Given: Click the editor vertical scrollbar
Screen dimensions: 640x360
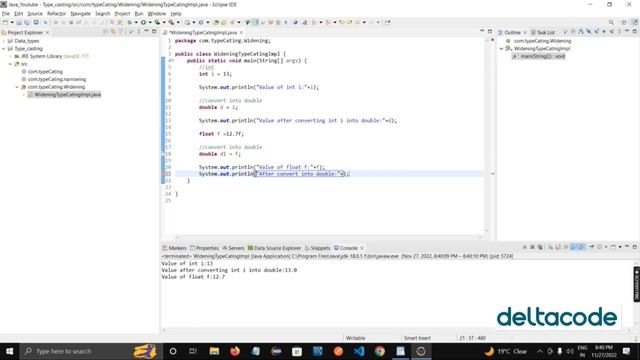Looking at the screenshot, I should [487, 135].
